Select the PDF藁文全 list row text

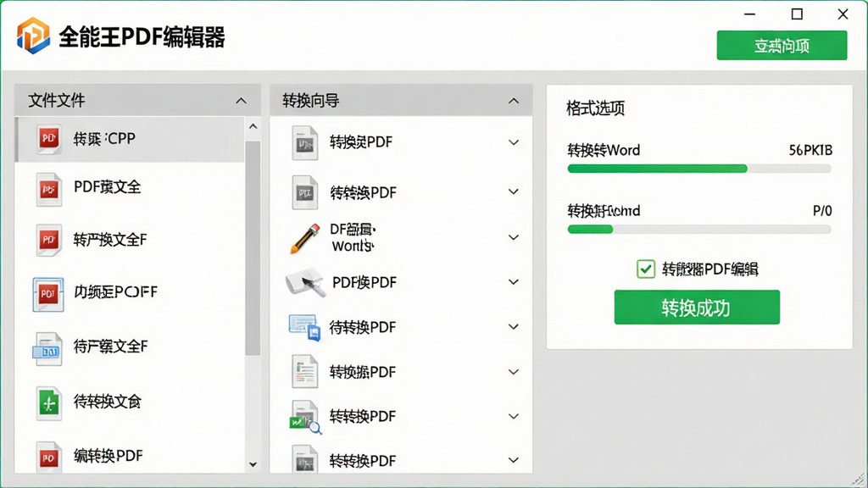[x=108, y=187]
